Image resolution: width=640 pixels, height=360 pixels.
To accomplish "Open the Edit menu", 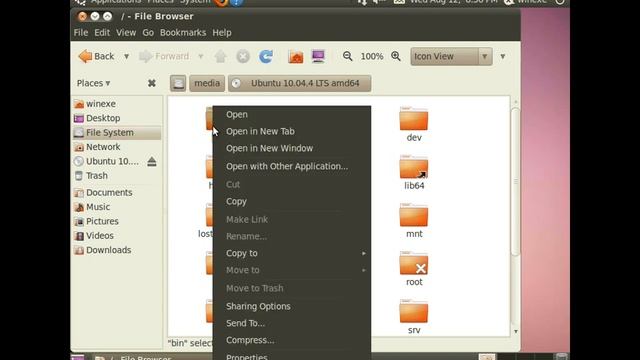I will 102,33.
